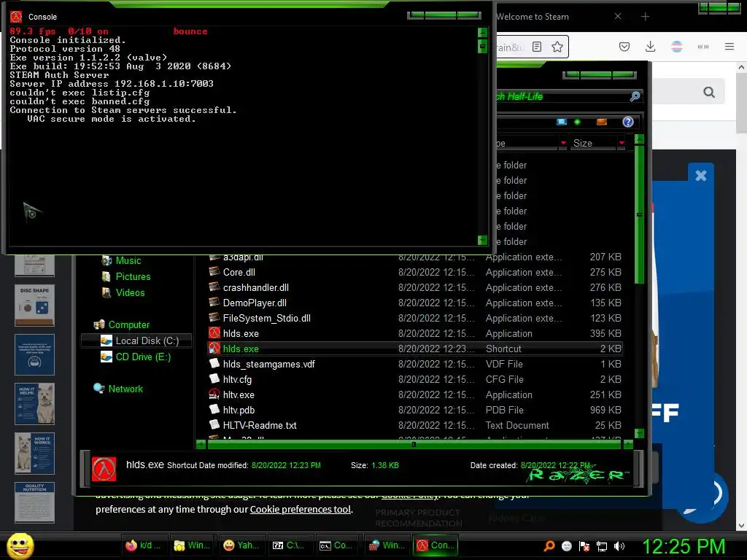
Task: Click the Explorer search Half-Life field
Action: (x=562, y=96)
